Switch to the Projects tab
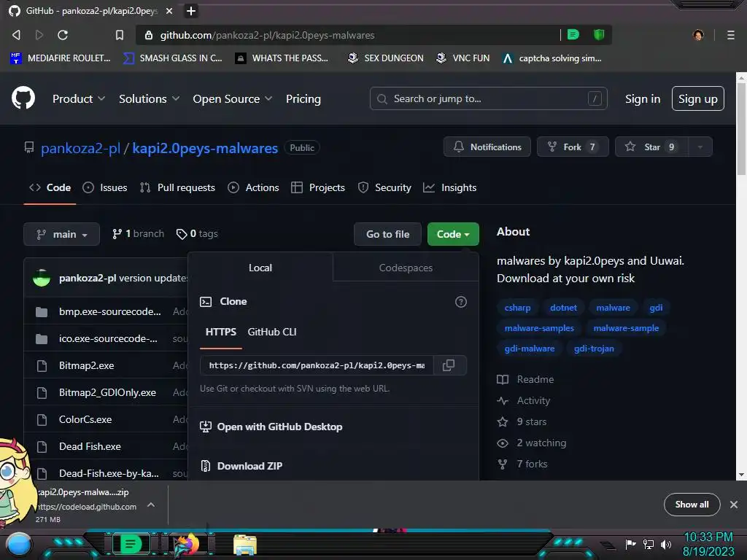 coord(318,187)
